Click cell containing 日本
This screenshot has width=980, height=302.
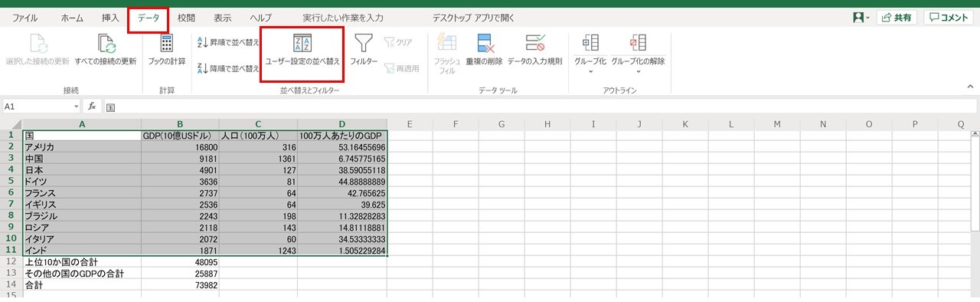coord(82,169)
